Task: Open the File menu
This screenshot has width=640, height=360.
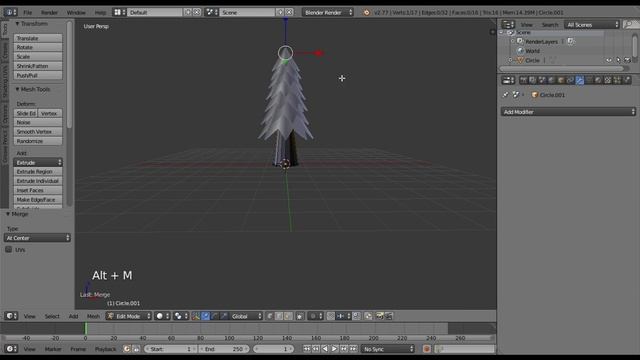Action: click(27, 12)
